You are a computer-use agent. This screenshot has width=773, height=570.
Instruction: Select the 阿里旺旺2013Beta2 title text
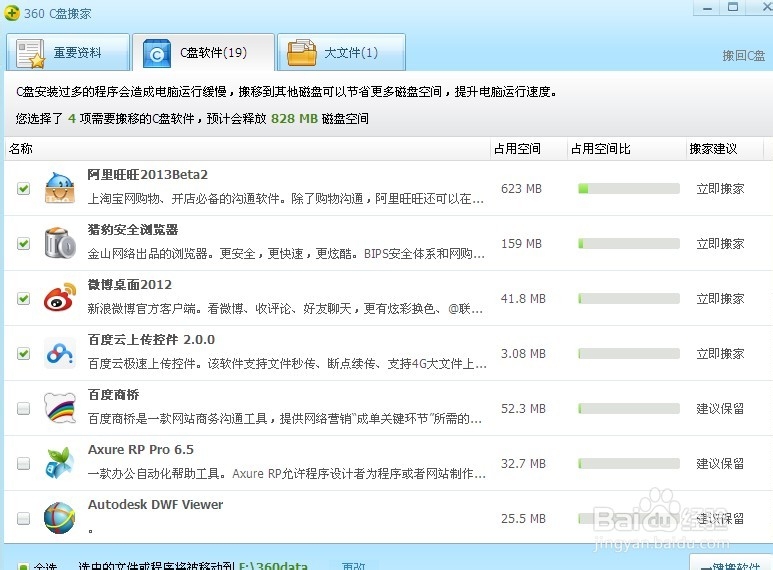point(147,175)
